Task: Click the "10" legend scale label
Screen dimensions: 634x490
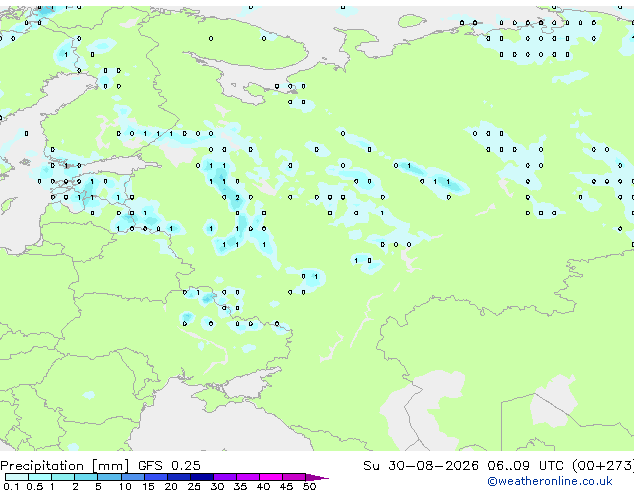Action: pyautogui.click(x=125, y=486)
